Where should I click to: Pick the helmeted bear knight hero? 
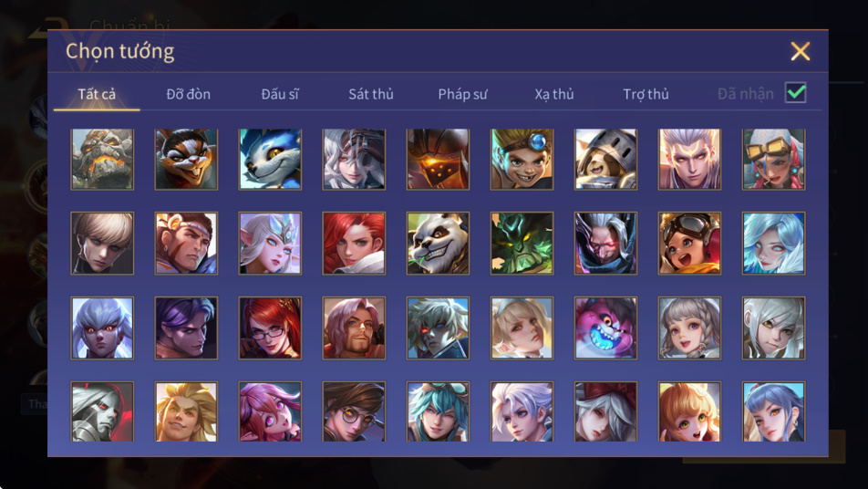point(605,160)
